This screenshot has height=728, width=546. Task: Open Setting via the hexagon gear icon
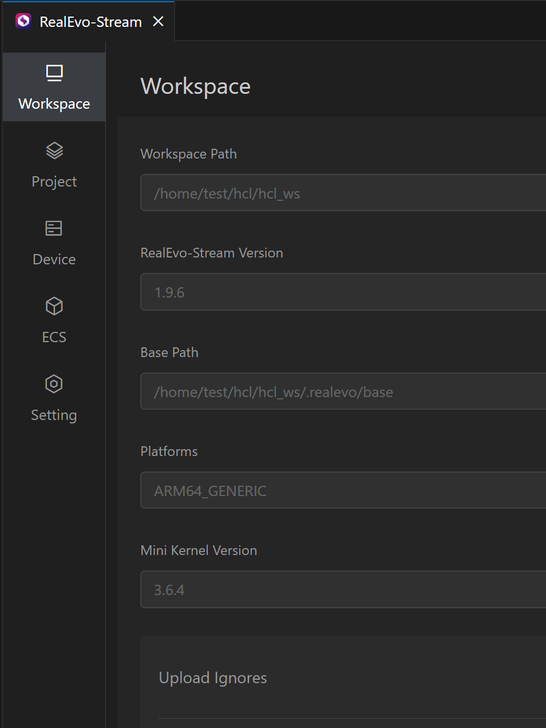[x=54, y=384]
